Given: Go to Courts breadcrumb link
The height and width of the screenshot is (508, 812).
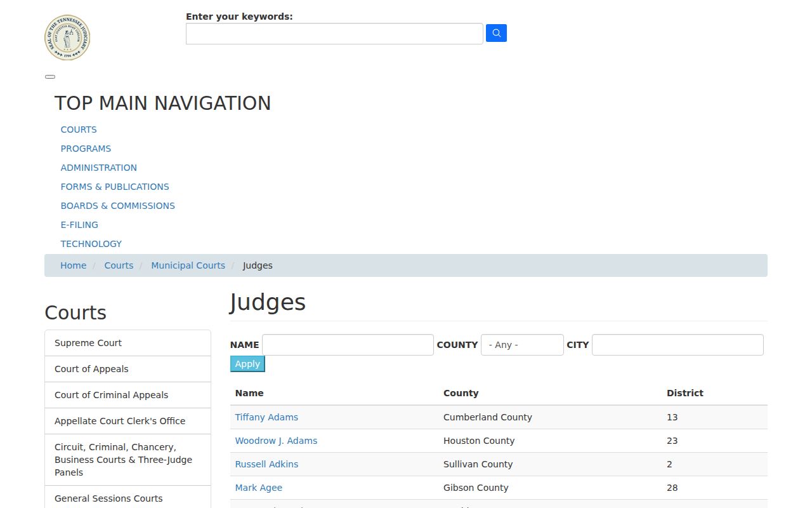Looking at the screenshot, I should coord(119,265).
